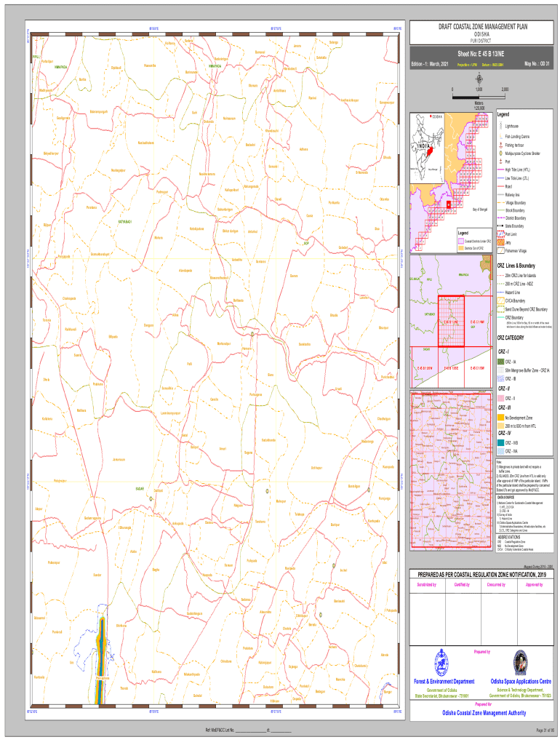Screen dimensions: 560x745
Task: Click the Sheet No: E 45 B 13/NE header
Action: point(478,54)
